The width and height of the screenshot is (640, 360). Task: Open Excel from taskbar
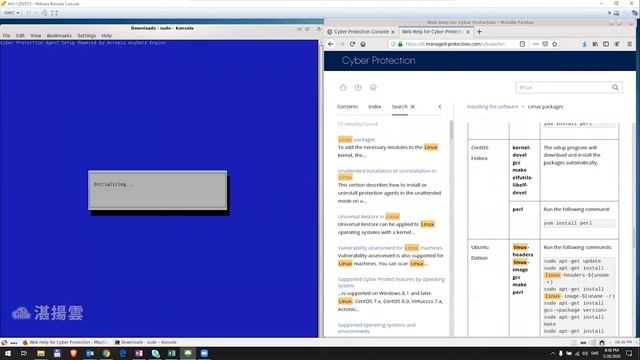171,353
